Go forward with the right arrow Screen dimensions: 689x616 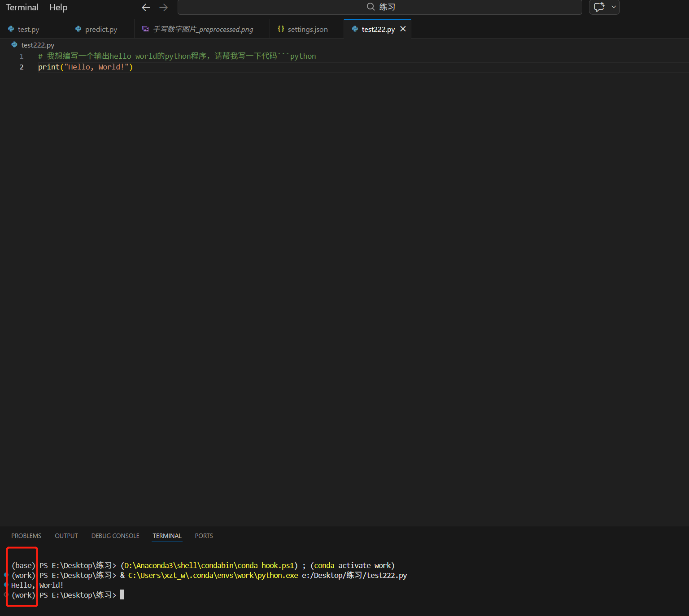pyautogui.click(x=163, y=8)
